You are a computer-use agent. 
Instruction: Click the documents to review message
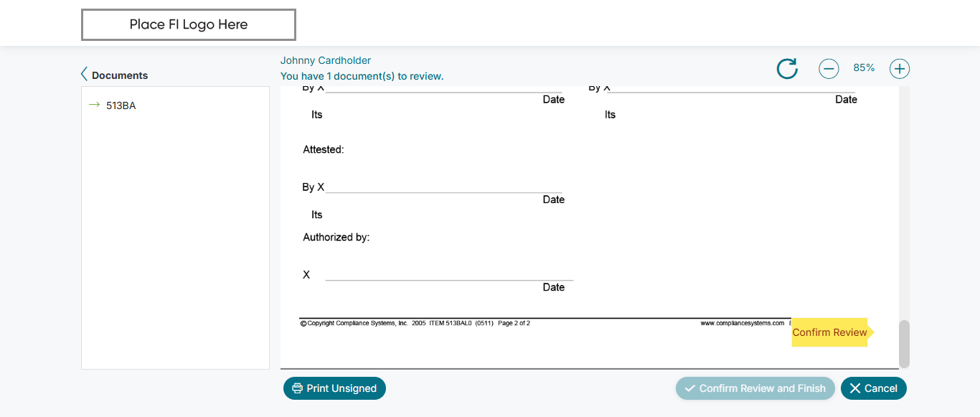(x=362, y=76)
